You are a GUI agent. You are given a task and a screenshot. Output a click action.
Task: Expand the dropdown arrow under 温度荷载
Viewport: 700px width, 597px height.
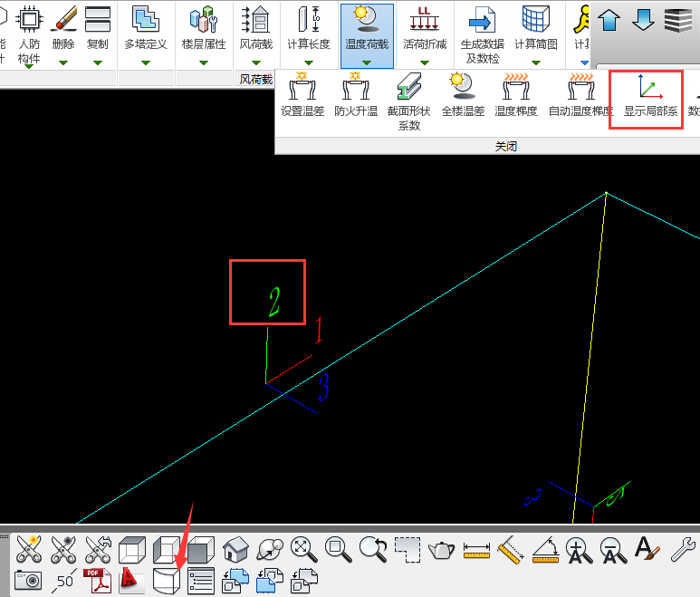[x=367, y=63]
